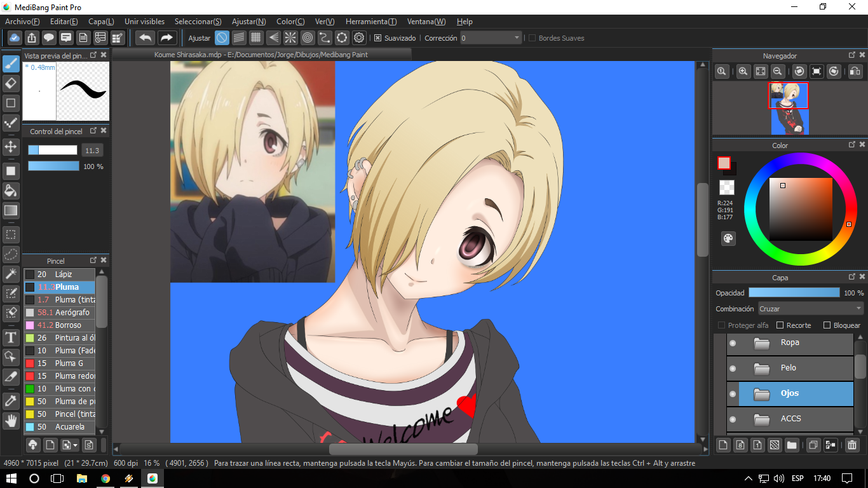Screen dimensions: 868x488
Task: Open the snap settings gear
Action: pyautogui.click(x=359, y=37)
